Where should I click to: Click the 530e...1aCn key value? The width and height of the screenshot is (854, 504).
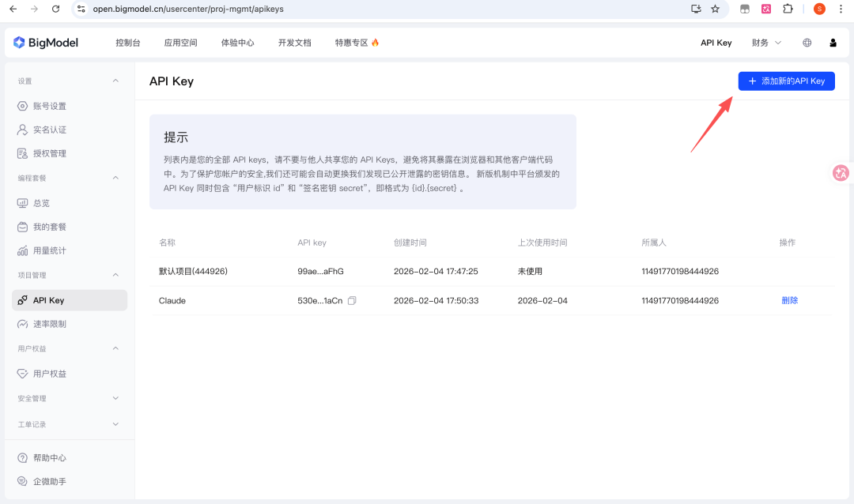319,300
